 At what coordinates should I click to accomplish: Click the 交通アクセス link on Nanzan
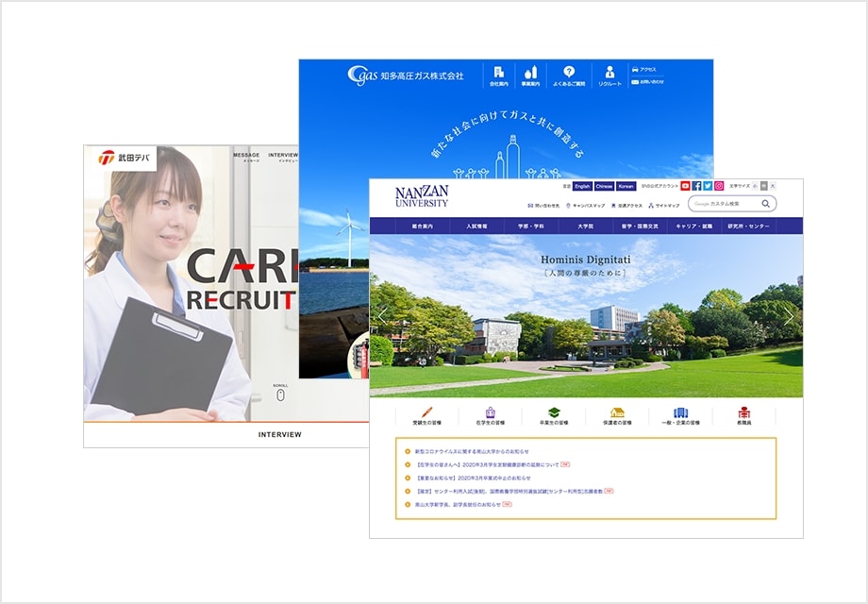point(626,206)
